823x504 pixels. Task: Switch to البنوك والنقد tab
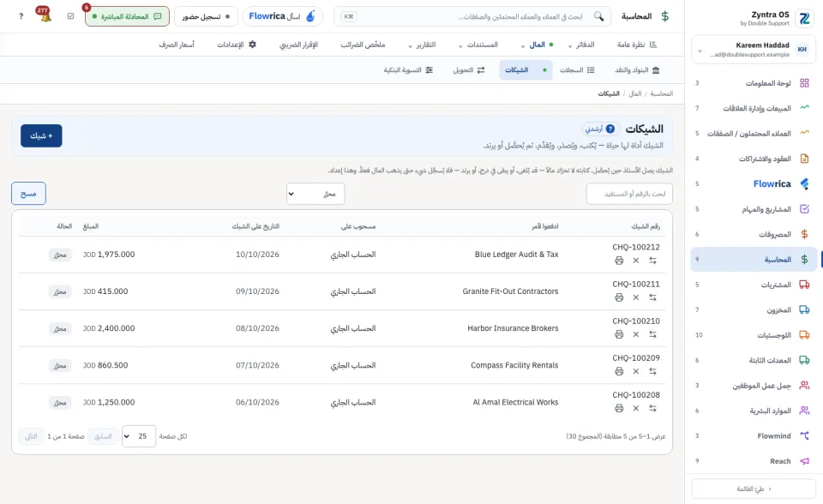[637, 69]
